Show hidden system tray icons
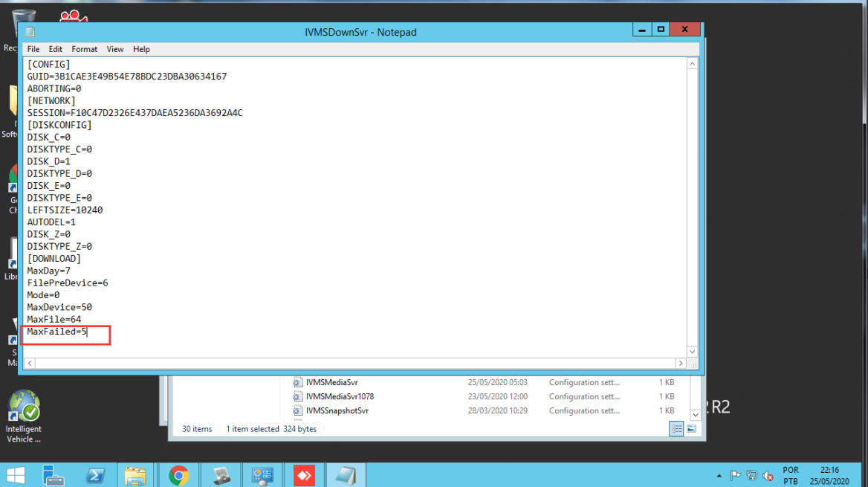Image resolution: width=868 pixels, height=487 pixels. 719,475
